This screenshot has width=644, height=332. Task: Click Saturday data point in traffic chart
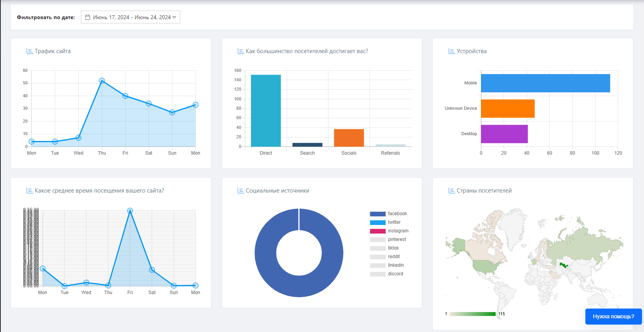coord(149,104)
